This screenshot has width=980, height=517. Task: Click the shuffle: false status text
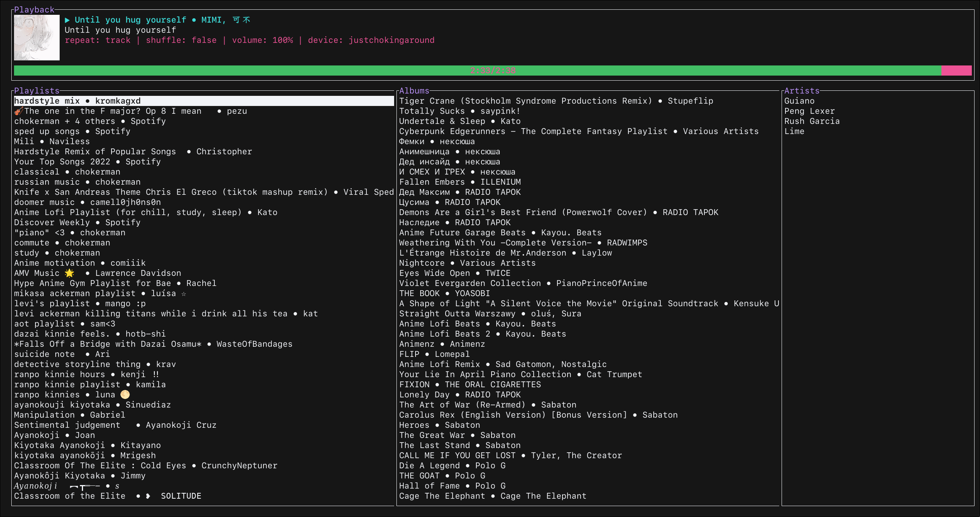(181, 41)
